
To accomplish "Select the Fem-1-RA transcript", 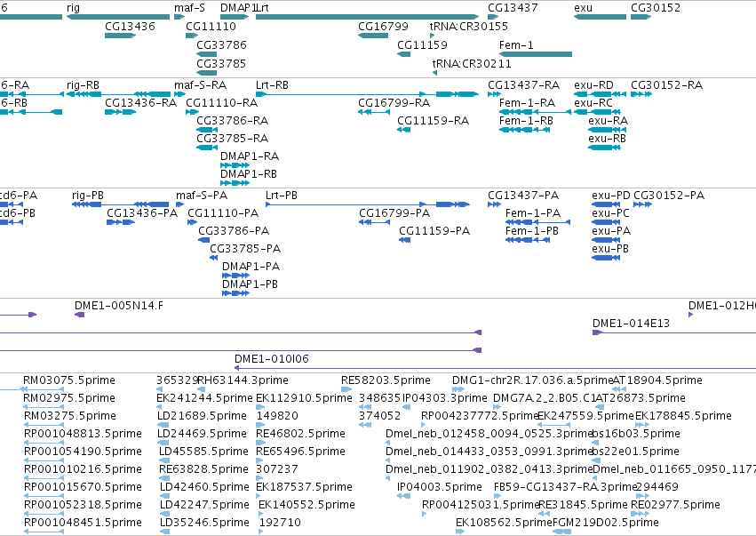I will coord(535,112).
